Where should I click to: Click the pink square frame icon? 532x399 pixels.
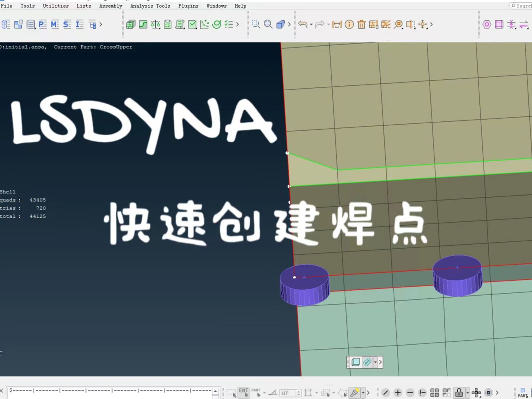(499, 25)
